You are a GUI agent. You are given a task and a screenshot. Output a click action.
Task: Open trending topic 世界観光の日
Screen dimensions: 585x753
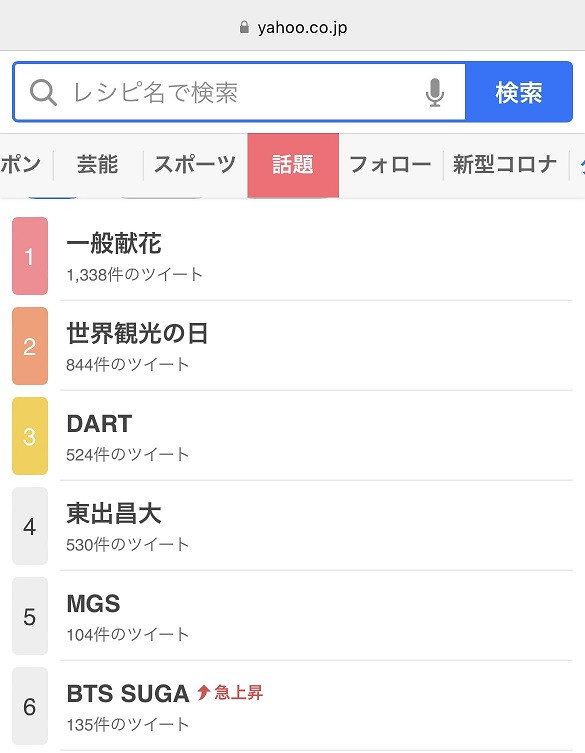tap(317, 346)
